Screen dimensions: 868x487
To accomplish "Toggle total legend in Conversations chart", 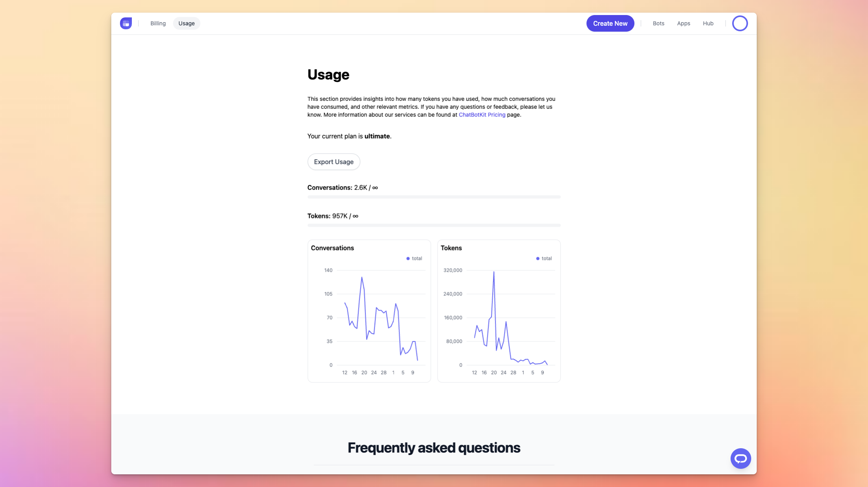I will (414, 258).
